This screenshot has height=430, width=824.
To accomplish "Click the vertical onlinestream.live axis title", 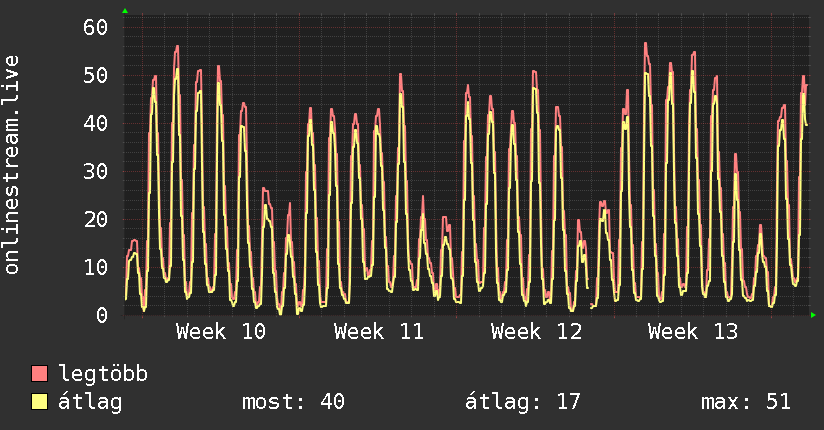I will tap(12, 165).
